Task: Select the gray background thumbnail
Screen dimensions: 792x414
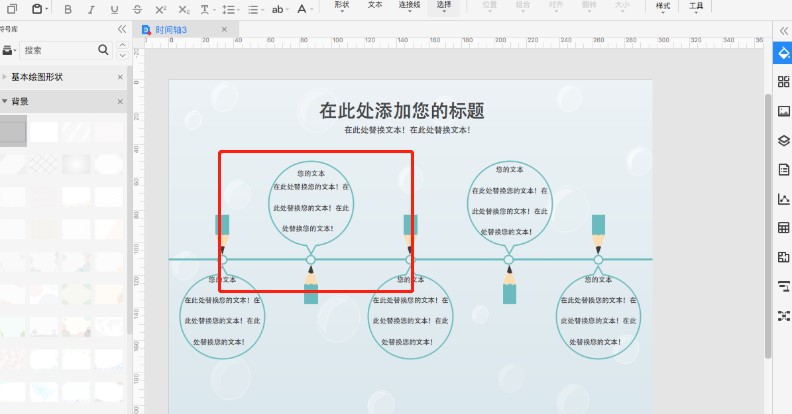Action: coord(13,131)
